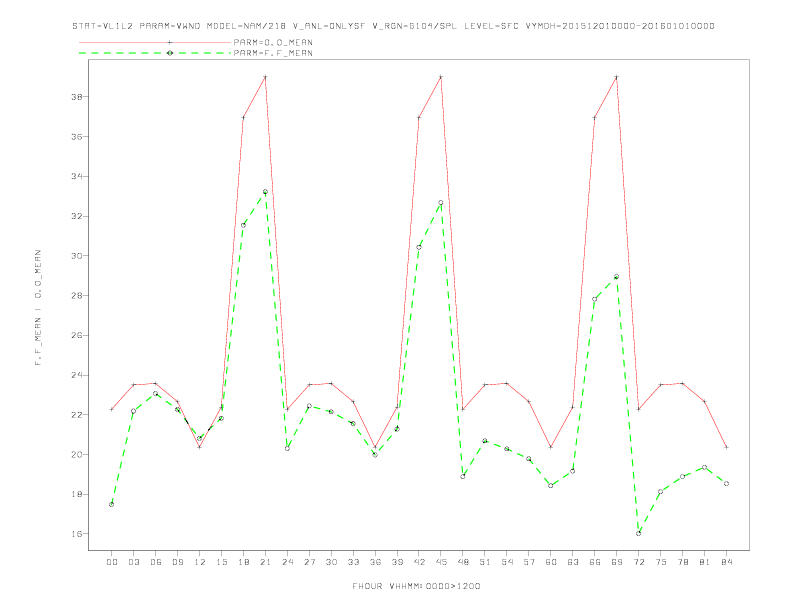Click x-axis forecast hour label 72
This screenshot has width=792, height=612.
click(639, 562)
